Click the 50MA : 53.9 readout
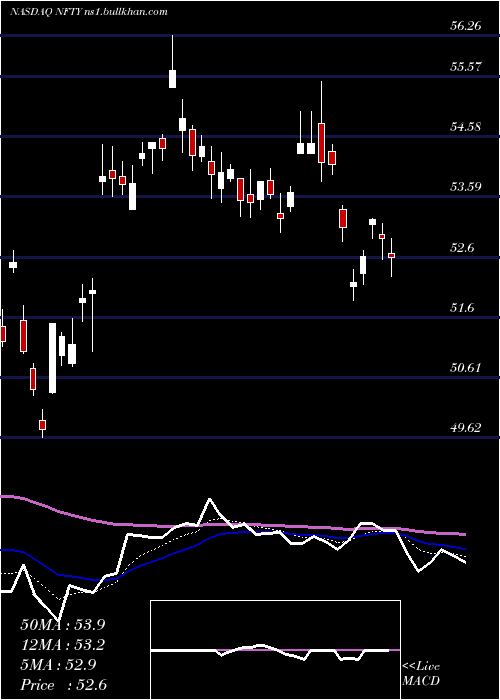500x700 pixels. click(63, 625)
